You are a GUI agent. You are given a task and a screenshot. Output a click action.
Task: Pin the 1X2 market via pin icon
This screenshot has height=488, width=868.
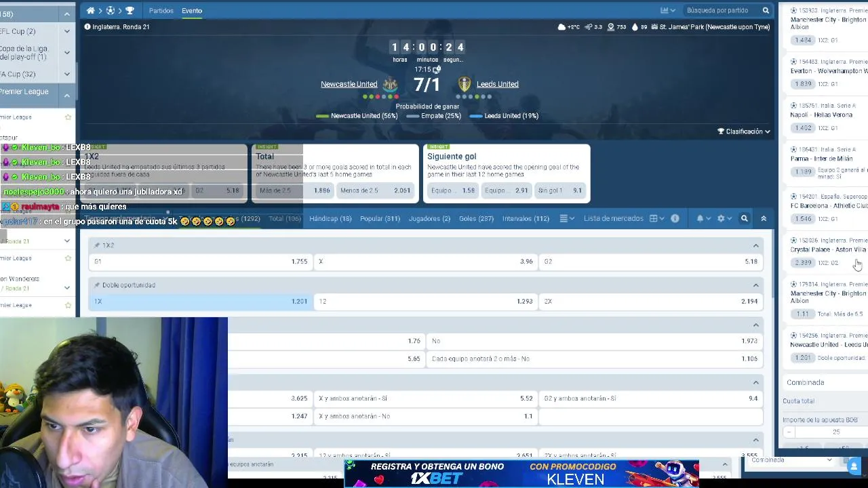(x=97, y=245)
